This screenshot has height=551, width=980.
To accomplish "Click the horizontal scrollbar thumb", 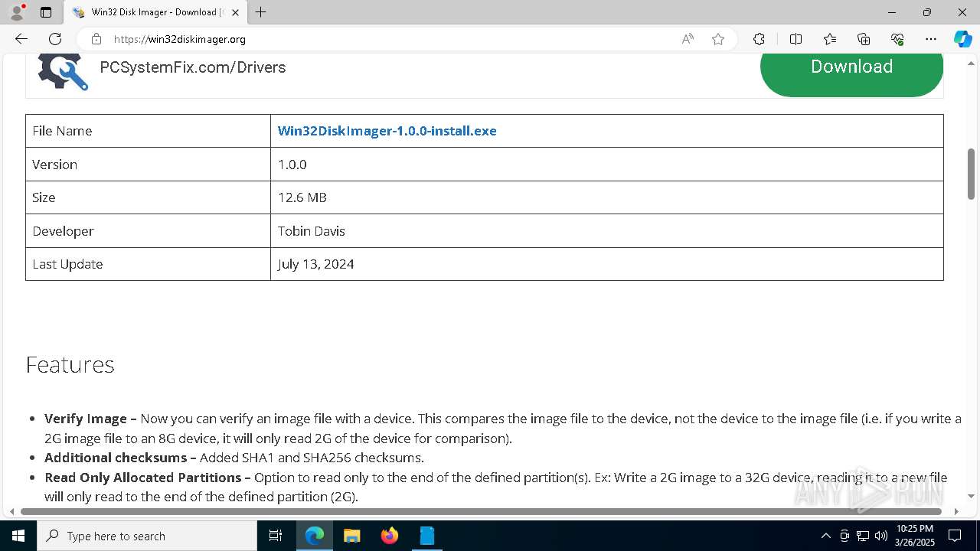I will coord(481,511).
